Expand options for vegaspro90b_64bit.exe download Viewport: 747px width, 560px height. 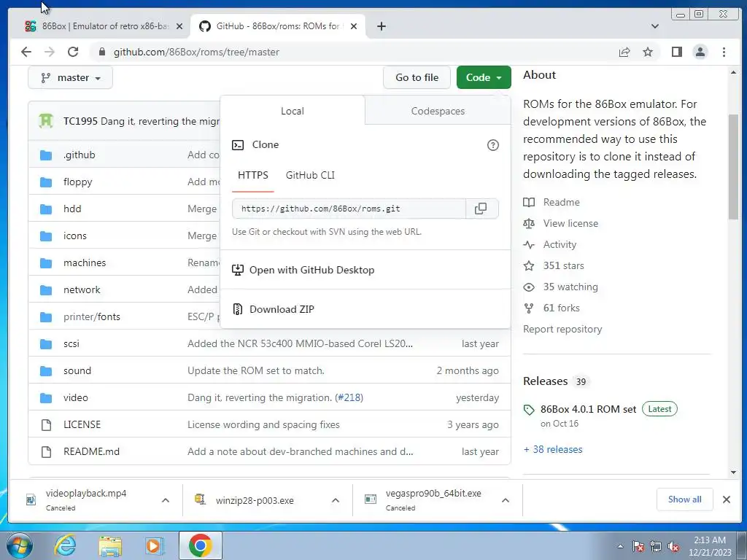click(x=506, y=500)
